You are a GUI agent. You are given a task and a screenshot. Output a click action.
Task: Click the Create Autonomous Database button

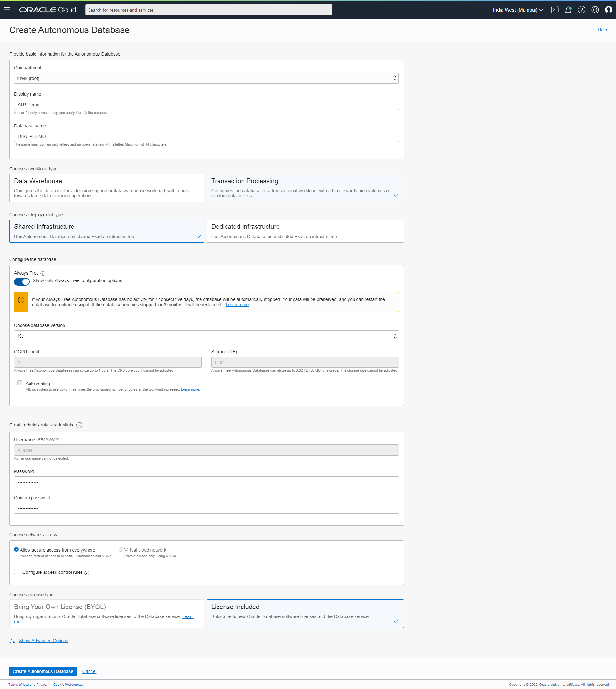pyautogui.click(x=43, y=671)
